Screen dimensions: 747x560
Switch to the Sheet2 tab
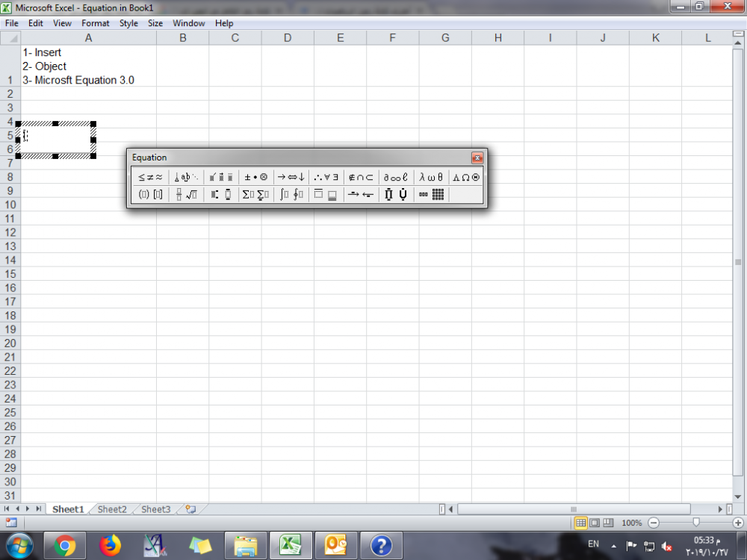(x=112, y=509)
